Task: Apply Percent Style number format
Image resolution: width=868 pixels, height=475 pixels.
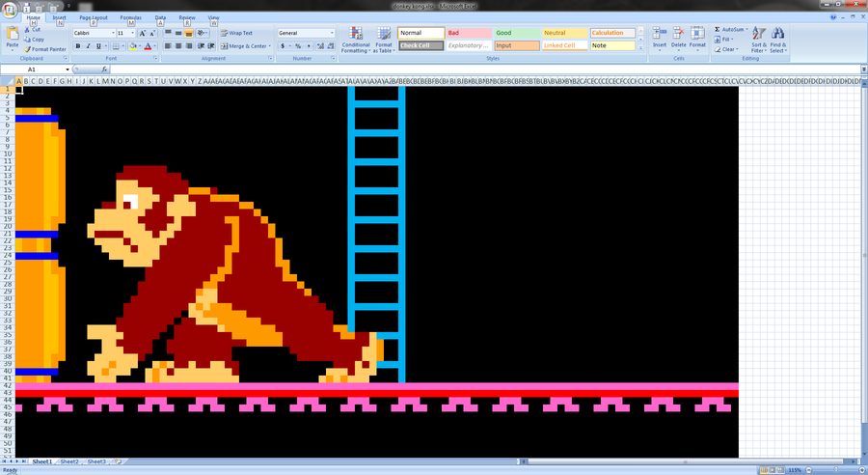Action: pos(298,46)
